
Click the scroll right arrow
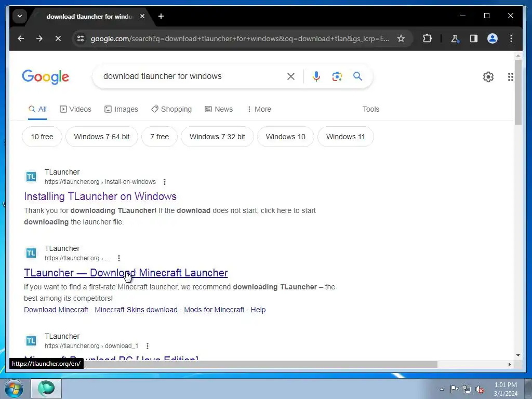[509, 364]
